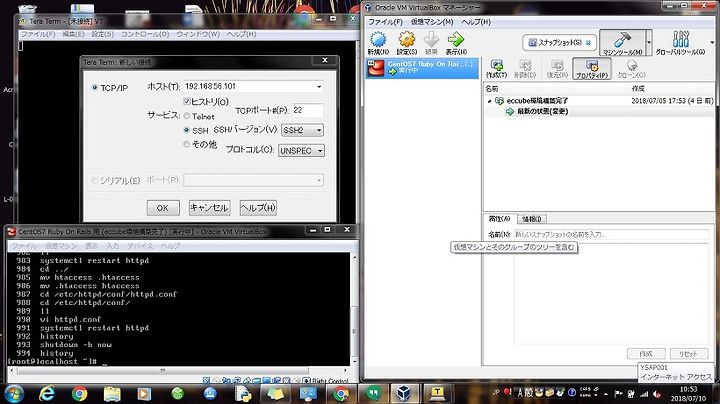Open マシンツール dropdown arrow
Screen dimensions: 720x404
click(x=649, y=43)
